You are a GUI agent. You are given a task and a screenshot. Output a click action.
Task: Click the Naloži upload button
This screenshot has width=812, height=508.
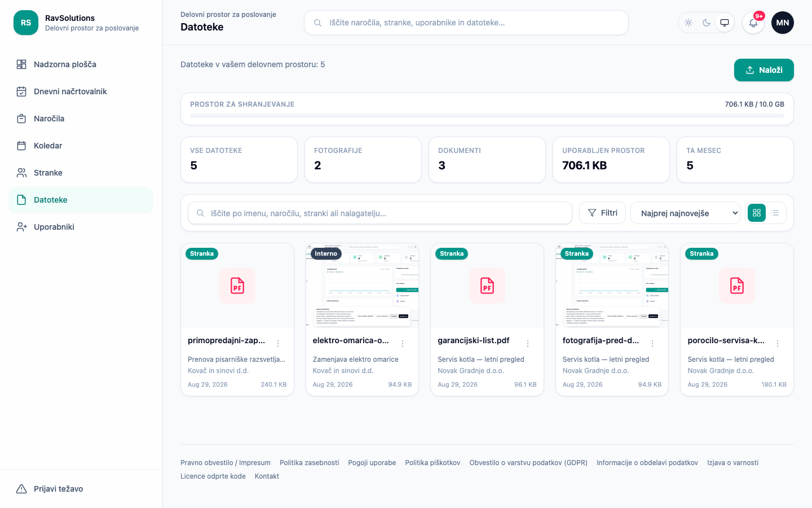764,70
